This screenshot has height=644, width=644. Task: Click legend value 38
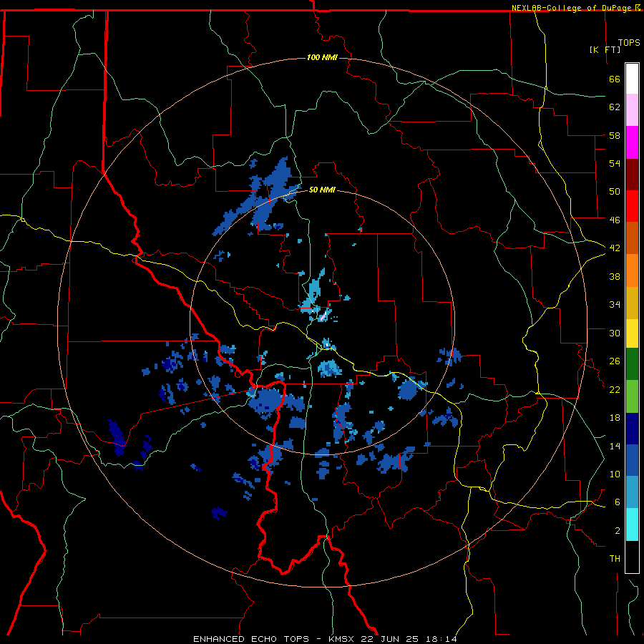(x=615, y=276)
